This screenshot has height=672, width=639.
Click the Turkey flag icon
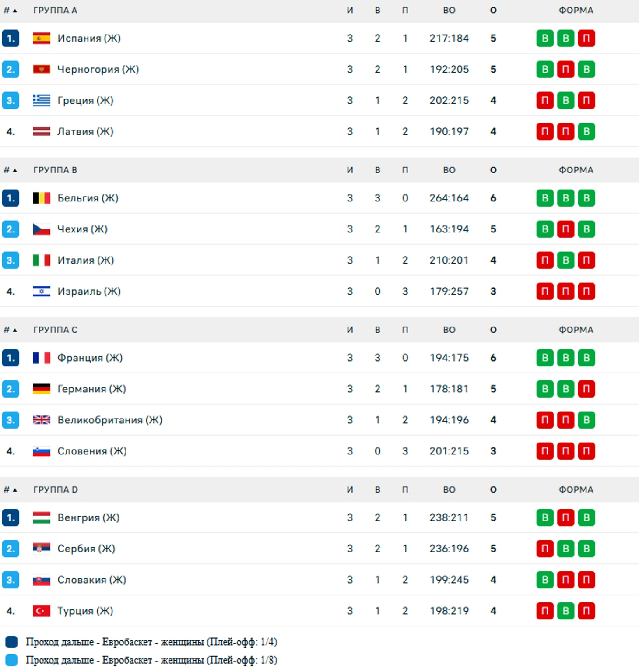pos(42,611)
